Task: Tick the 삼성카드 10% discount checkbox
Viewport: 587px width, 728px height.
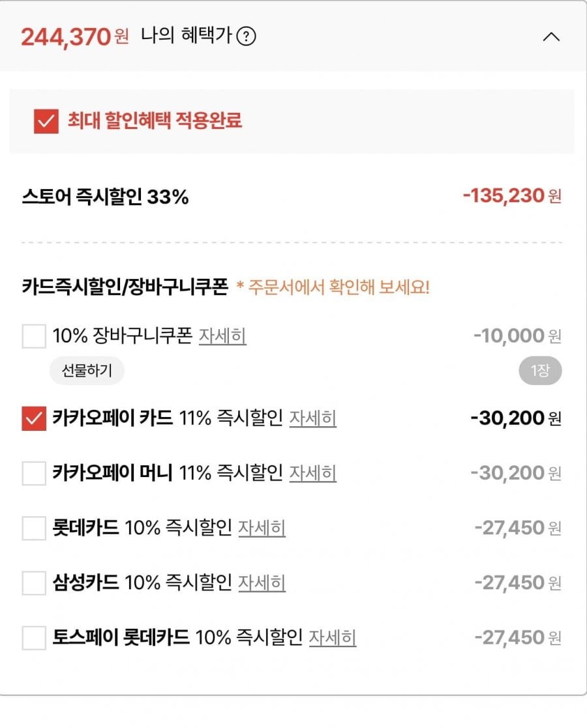Action: [x=34, y=583]
